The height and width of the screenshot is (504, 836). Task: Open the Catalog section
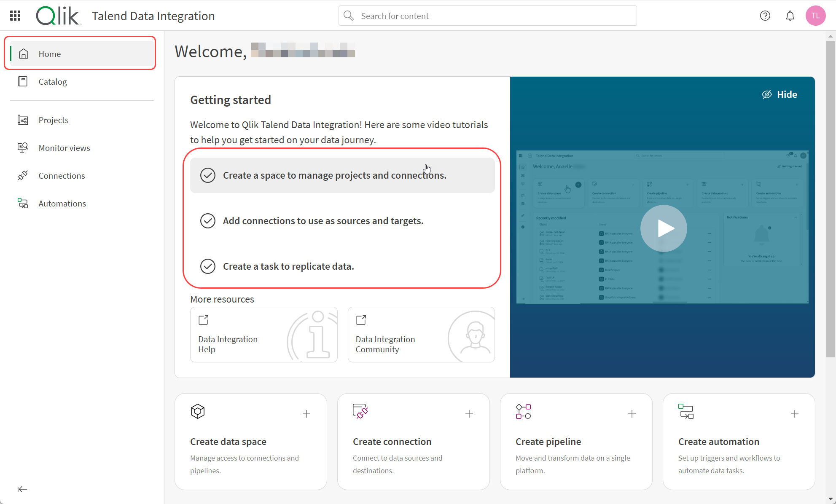tap(53, 81)
